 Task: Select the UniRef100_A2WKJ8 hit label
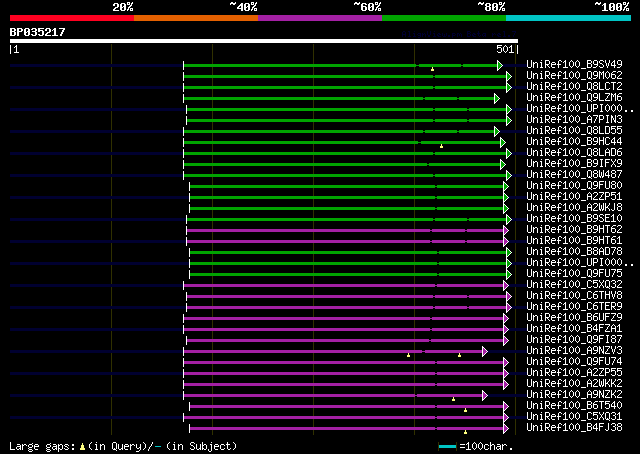point(574,208)
